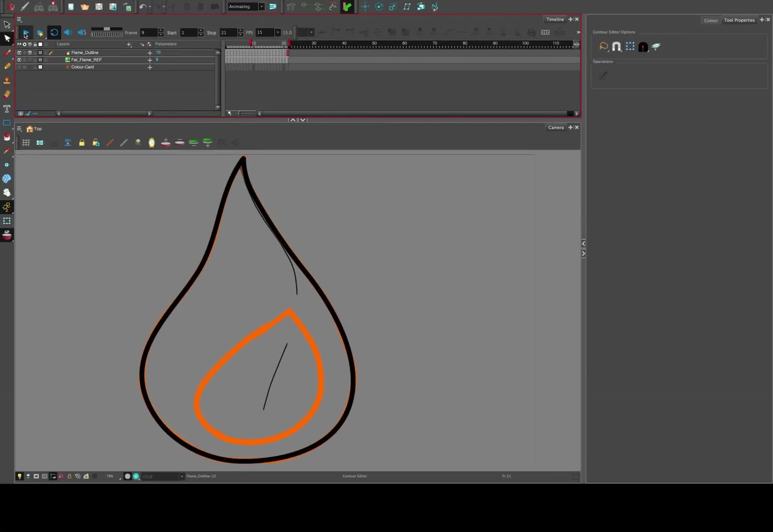Viewport: 773px width, 532px height.
Task: Toggle loop playback in the Timeline
Action: pyautogui.click(x=54, y=32)
